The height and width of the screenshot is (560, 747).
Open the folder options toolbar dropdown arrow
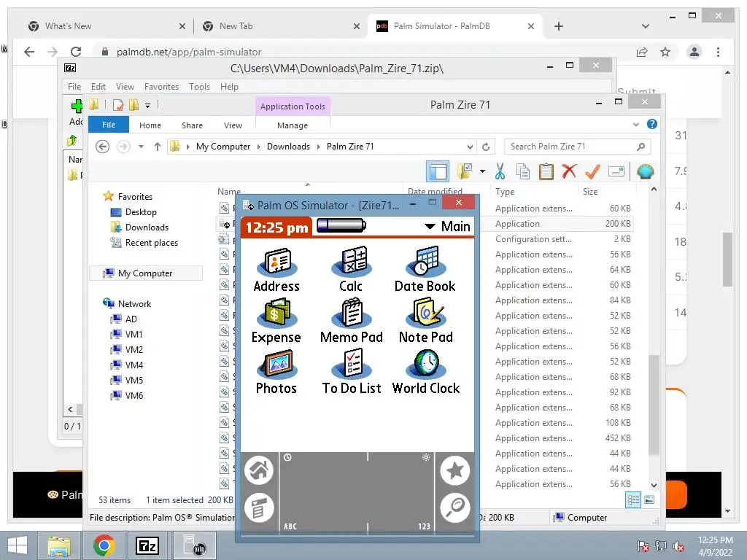point(483,171)
